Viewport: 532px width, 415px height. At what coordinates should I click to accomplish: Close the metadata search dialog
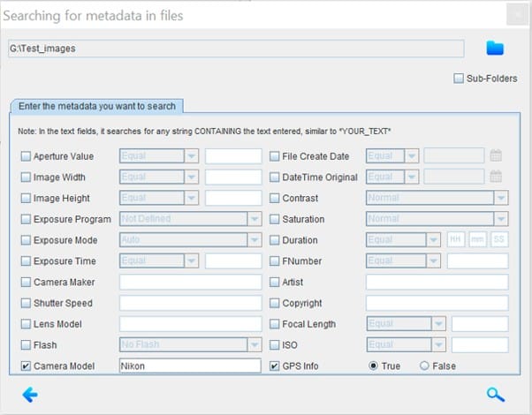[x=516, y=15]
